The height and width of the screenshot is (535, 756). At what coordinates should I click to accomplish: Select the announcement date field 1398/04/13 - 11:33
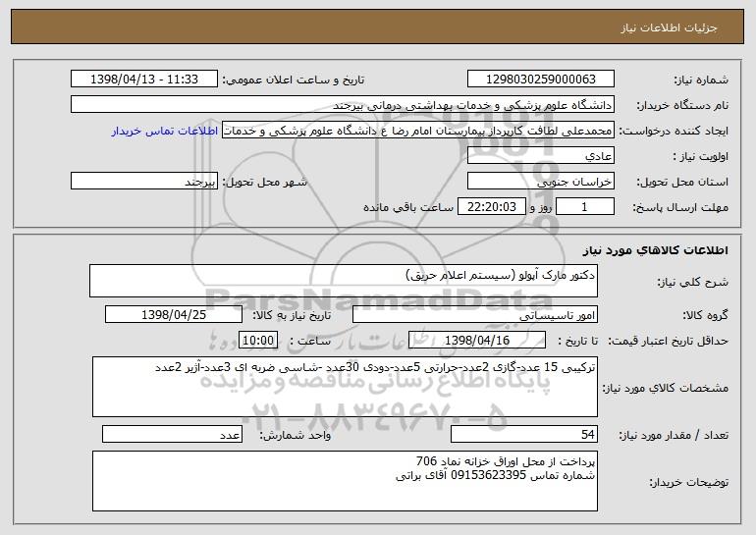click(143, 79)
